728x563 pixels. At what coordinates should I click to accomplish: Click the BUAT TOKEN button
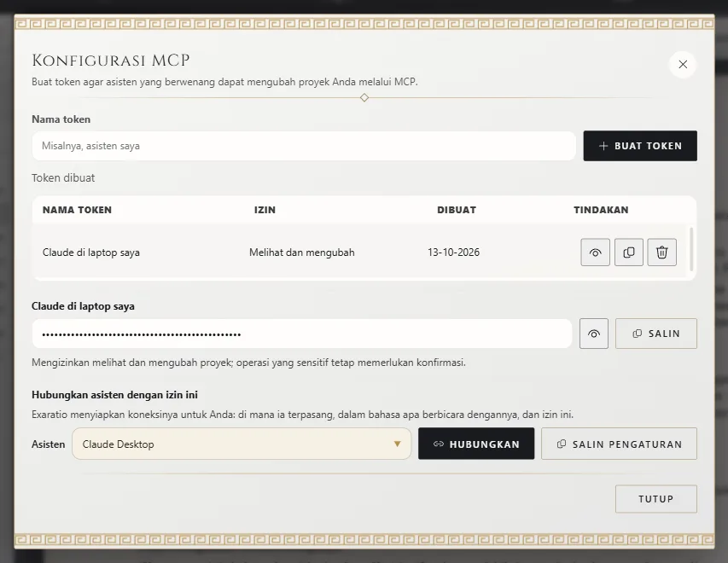pyautogui.click(x=640, y=146)
